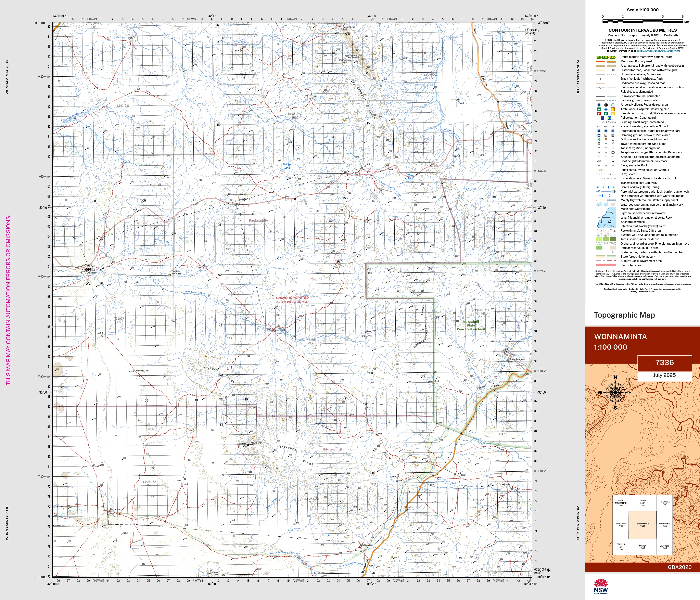Image resolution: width=700 pixels, height=600 pixels.
Task: Select the Mount Arrowsmith 7237 index cell
Action: [621, 503]
